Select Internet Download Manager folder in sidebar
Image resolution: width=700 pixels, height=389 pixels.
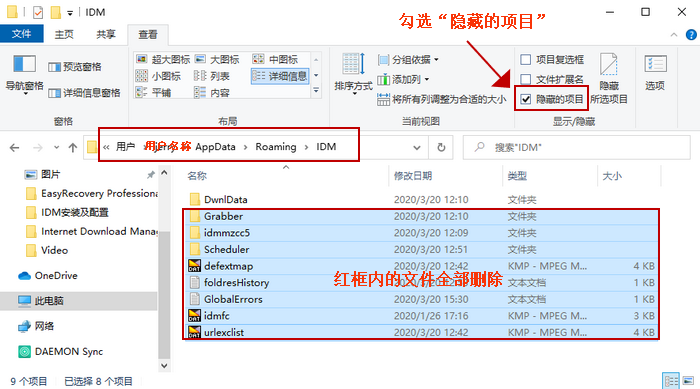click(x=91, y=231)
